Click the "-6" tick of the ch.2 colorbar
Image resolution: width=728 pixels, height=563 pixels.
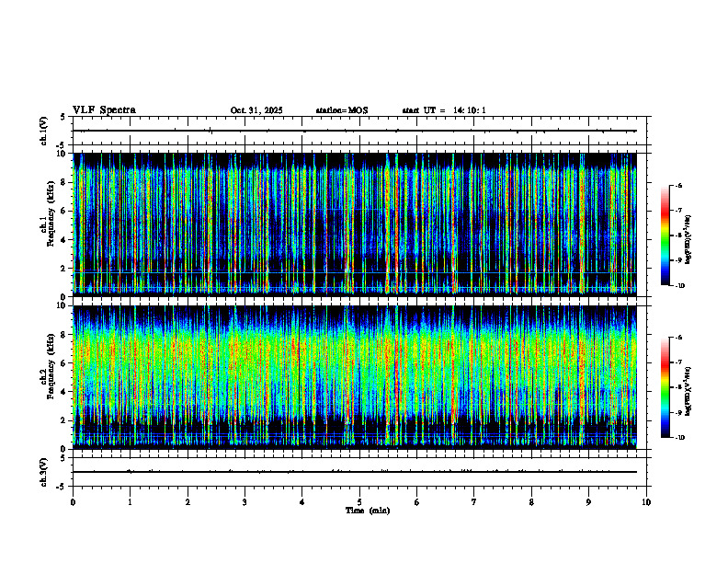678,338
